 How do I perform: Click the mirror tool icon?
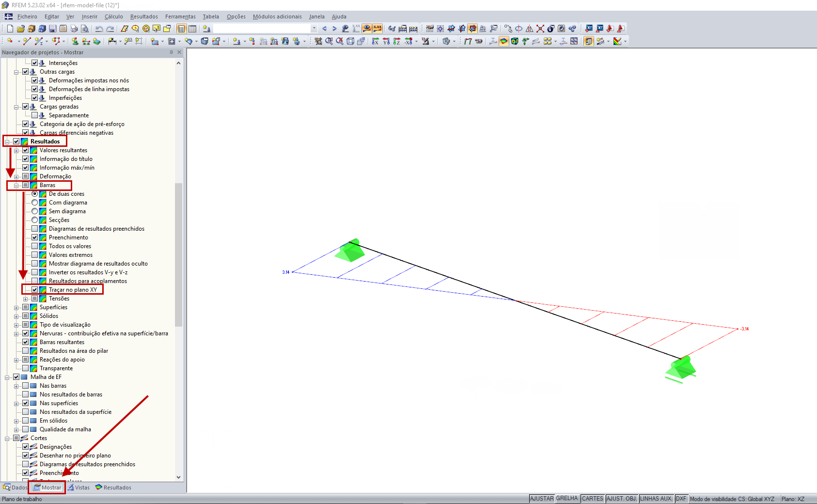point(530,29)
